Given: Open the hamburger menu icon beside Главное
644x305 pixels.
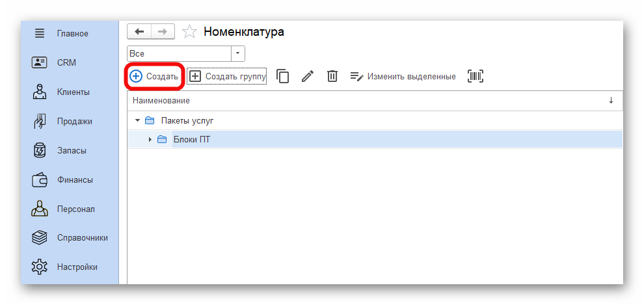Looking at the screenshot, I should [40, 34].
